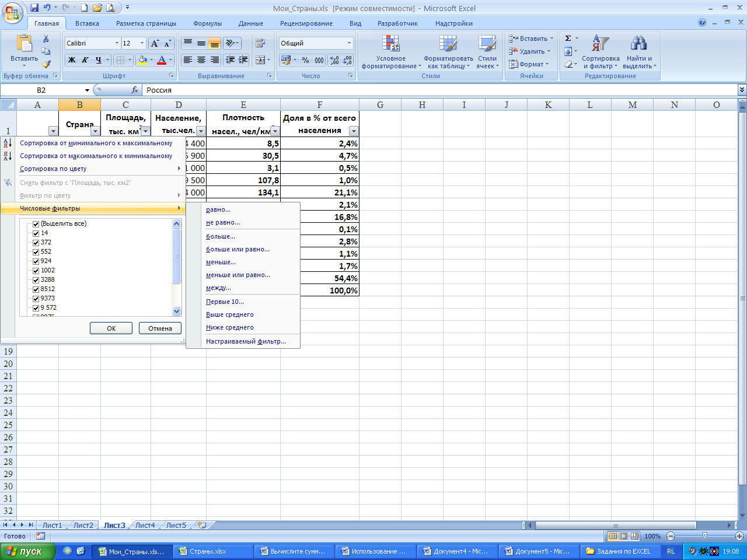Uncheck the 552 value checkbox
The height and width of the screenshot is (560, 747).
pyautogui.click(x=36, y=252)
